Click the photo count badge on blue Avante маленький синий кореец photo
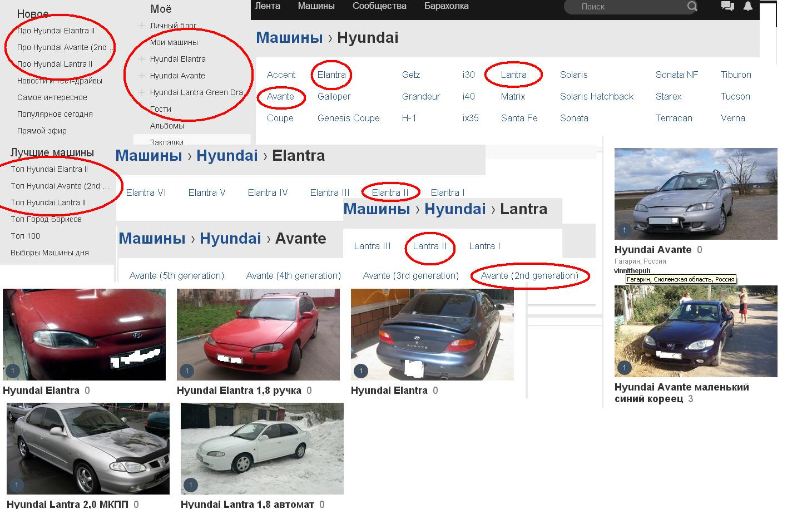This screenshot has height=509, width=812. tap(624, 368)
